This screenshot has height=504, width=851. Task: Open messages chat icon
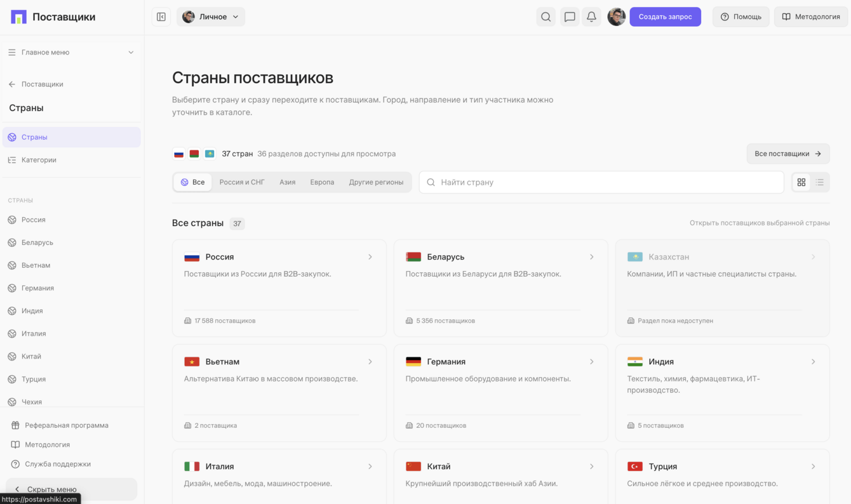(x=570, y=17)
